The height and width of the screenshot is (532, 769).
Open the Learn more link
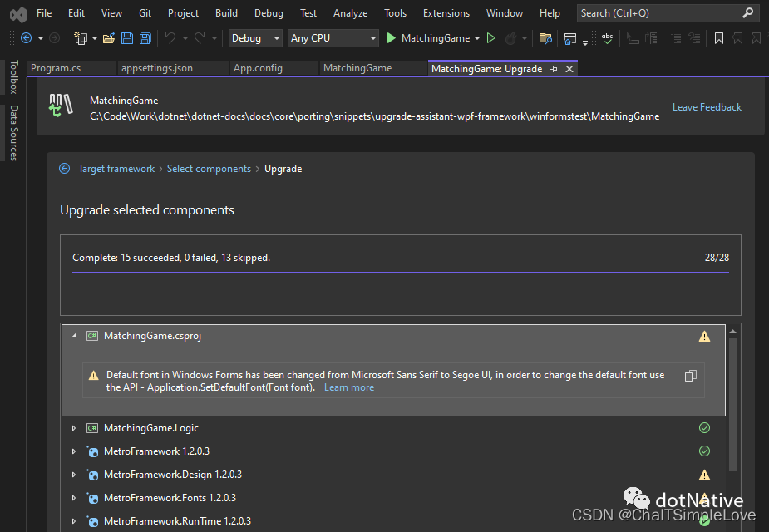(x=348, y=387)
